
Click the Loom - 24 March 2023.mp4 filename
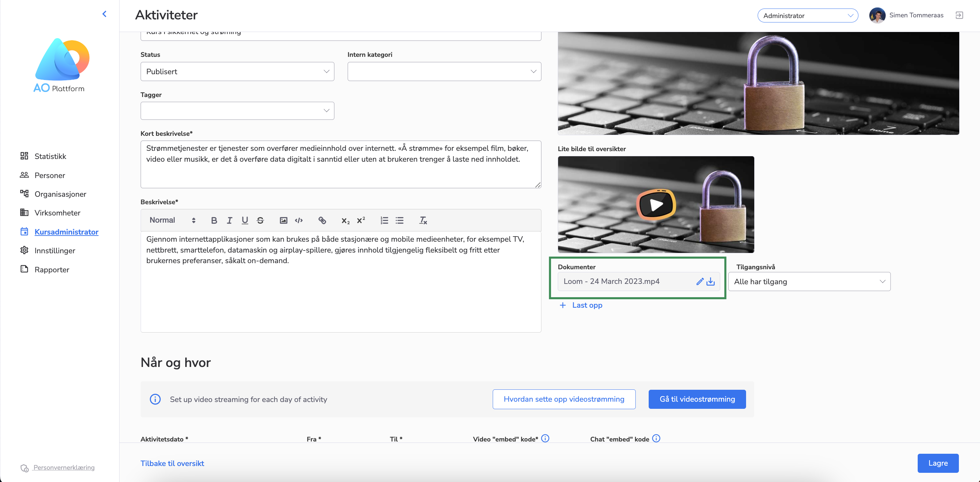pos(611,281)
